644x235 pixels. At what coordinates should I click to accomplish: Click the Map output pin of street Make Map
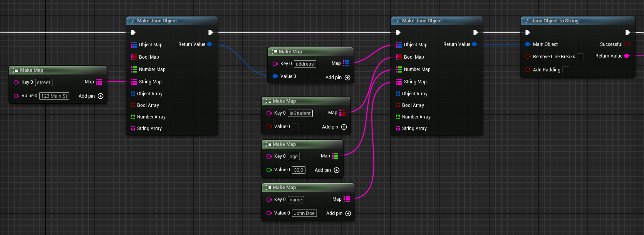point(99,82)
